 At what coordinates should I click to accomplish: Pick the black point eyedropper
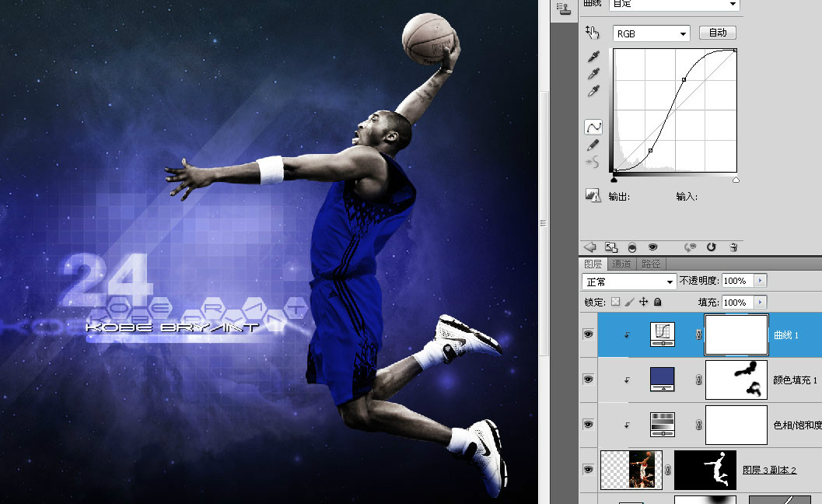coord(593,56)
